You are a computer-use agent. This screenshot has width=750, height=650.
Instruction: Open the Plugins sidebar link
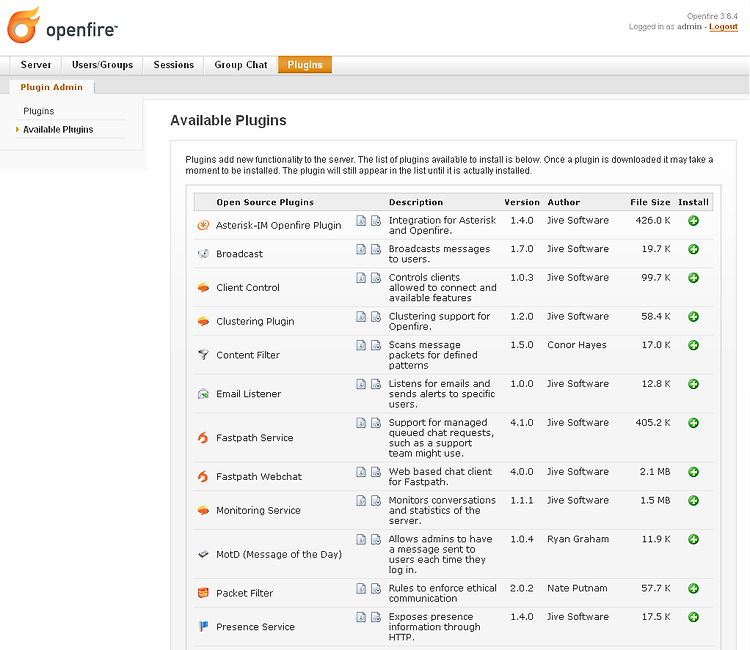(x=39, y=111)
